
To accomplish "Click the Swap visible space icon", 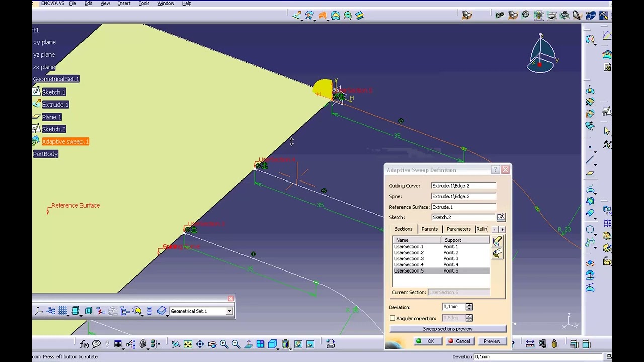I will [310, 344].
